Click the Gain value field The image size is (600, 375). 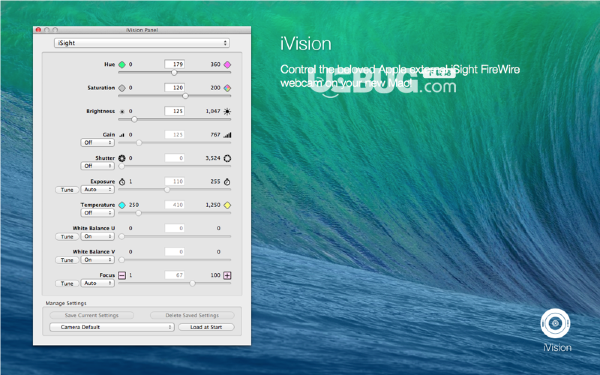pyautogui.click(x=174, y=135)
